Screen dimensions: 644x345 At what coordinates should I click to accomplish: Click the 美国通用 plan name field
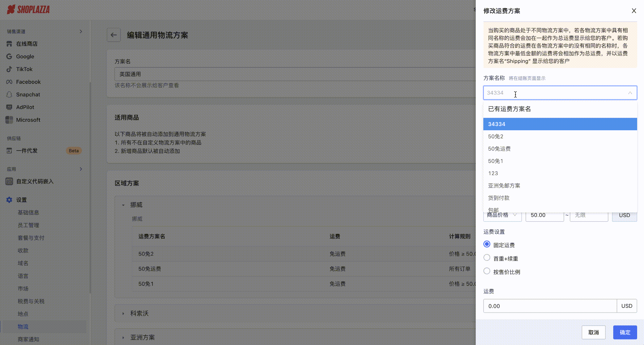click(x=295, y=74)
